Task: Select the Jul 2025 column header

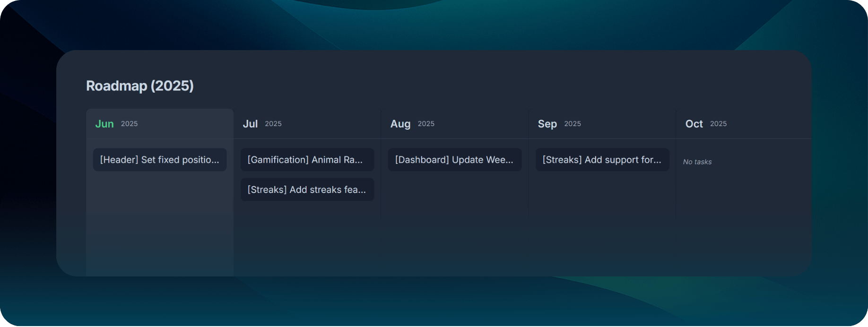Action: 307,124
